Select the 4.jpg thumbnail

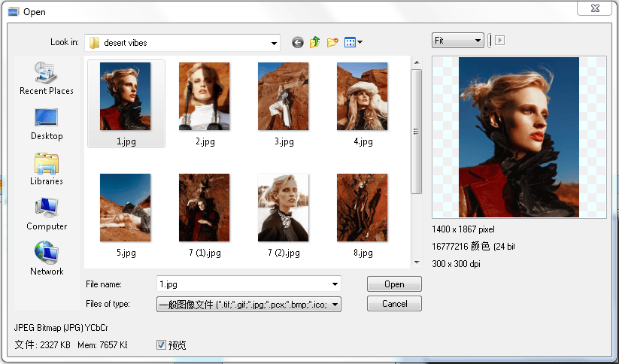click(x=363, y=104)
